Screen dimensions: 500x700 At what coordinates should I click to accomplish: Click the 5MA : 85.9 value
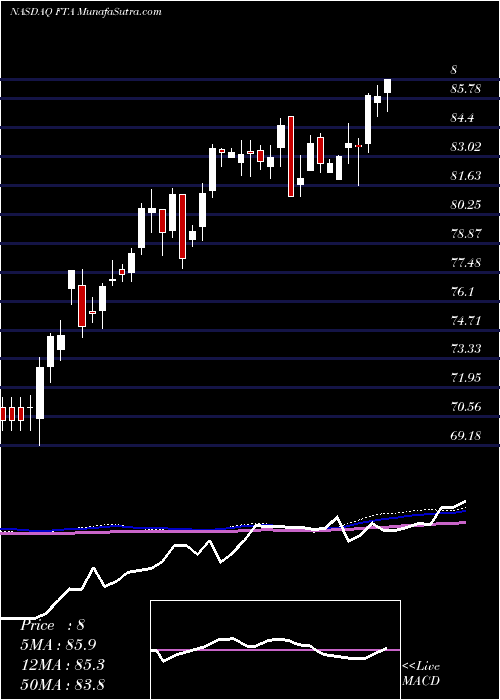(x=58, y=645)
